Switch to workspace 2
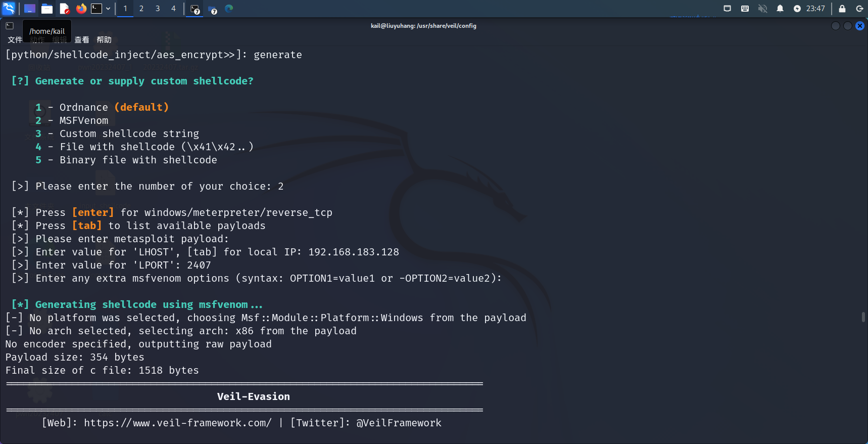This screenshot has height=444, width=868. 141,9
